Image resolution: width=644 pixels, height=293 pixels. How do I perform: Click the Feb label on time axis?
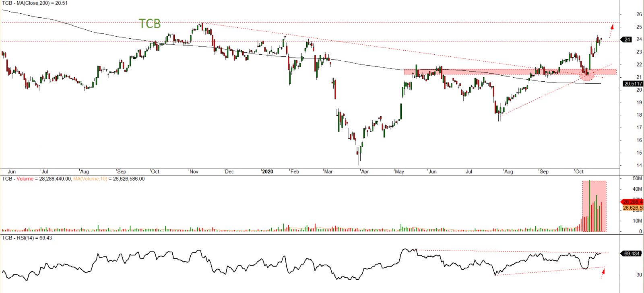pos(295,171)
